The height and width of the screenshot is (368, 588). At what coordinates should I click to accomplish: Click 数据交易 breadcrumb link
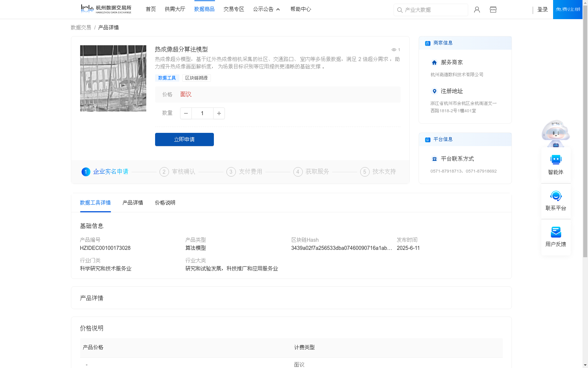[x=81, y=28]
